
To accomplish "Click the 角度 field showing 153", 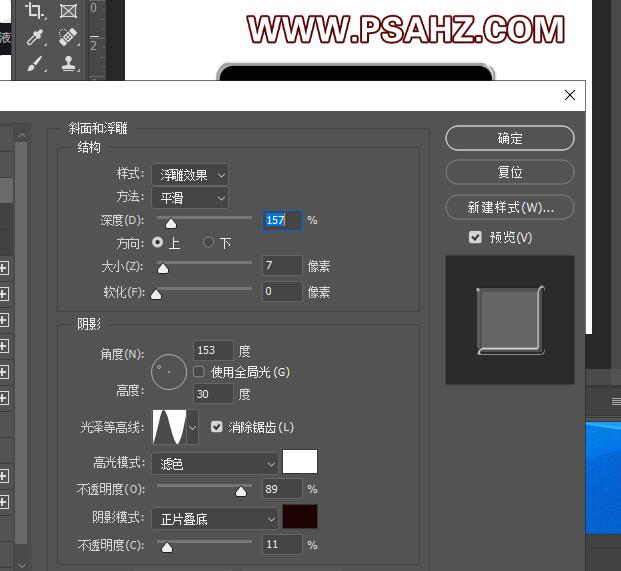I will click(x=213, y=350).
